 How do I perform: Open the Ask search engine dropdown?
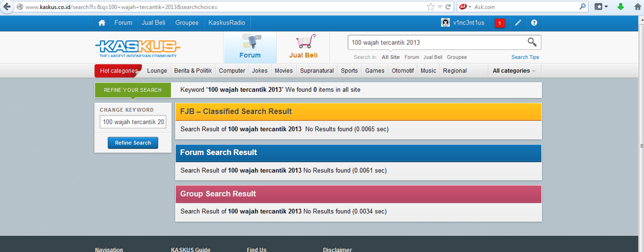point(465,7)
